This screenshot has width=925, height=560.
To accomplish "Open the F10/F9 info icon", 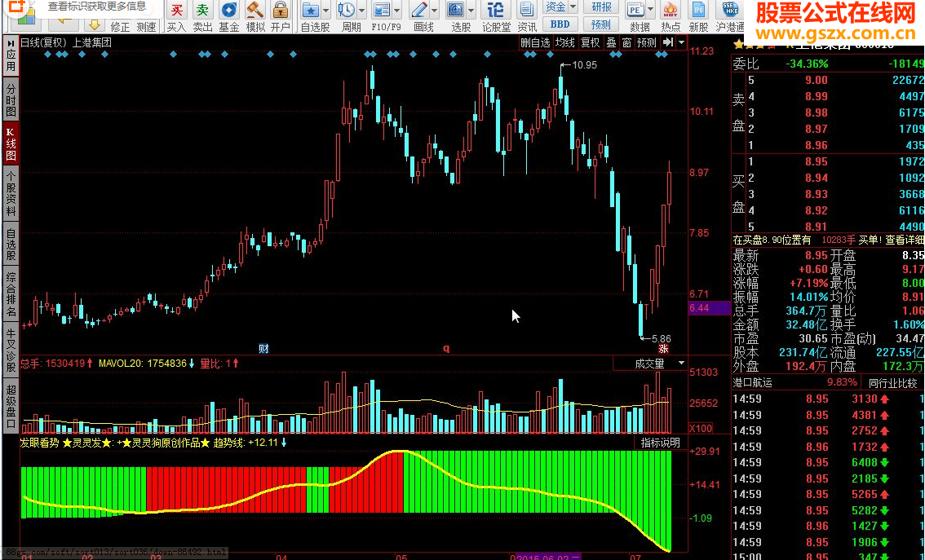I will point(382,11).
